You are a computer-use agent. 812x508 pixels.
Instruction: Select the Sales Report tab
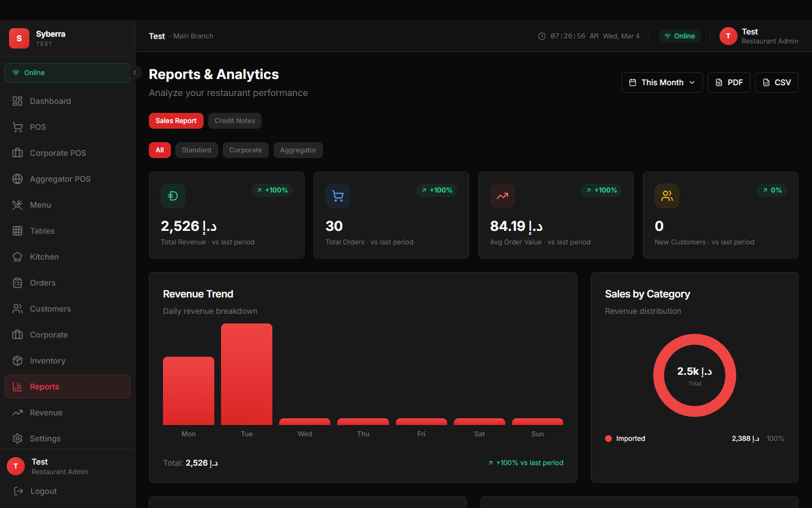pyautogui.click(x=176, y=120)
